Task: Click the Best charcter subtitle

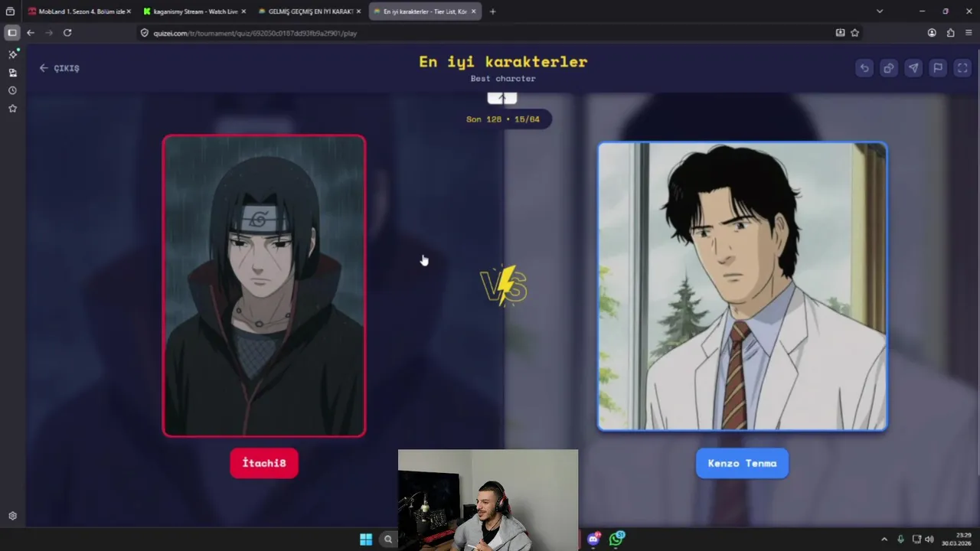Action: click(x=503, y=79)
